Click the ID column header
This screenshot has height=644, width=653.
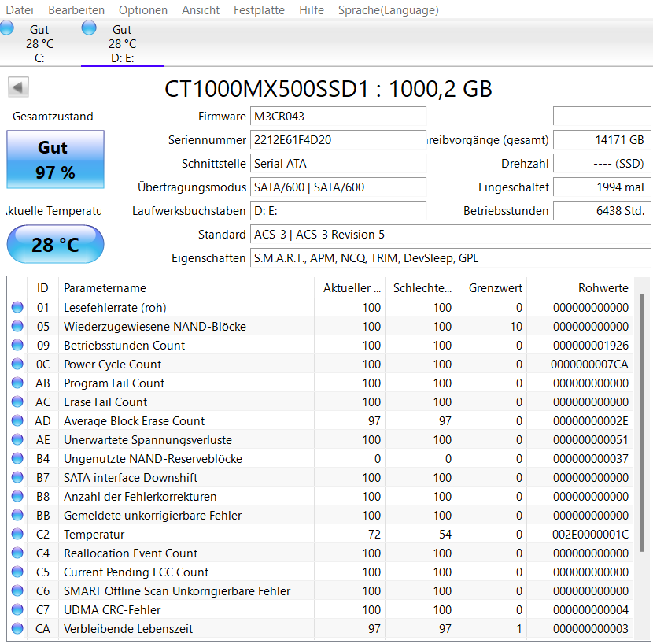(x=42, y=288)
